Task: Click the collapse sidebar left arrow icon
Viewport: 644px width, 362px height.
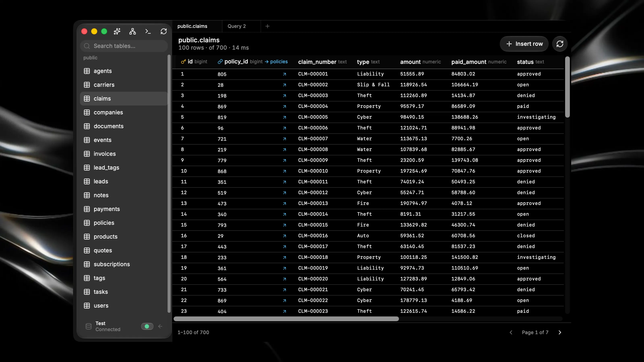Action: pyautogui.click(x=160, y=327)
